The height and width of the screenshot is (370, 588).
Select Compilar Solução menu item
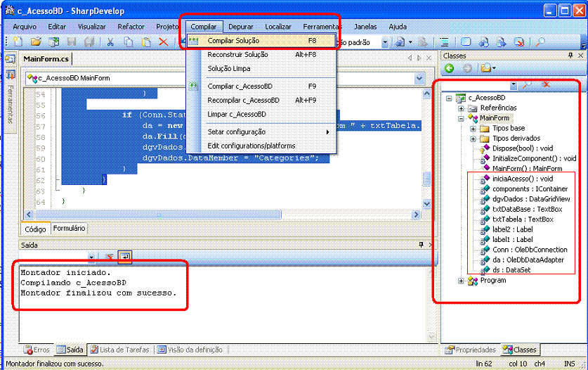pos(261,41)
